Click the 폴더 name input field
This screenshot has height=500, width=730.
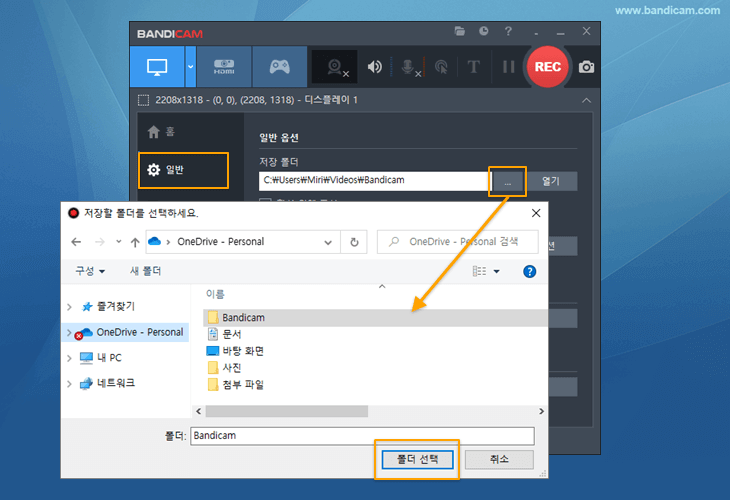click(362, 436)
